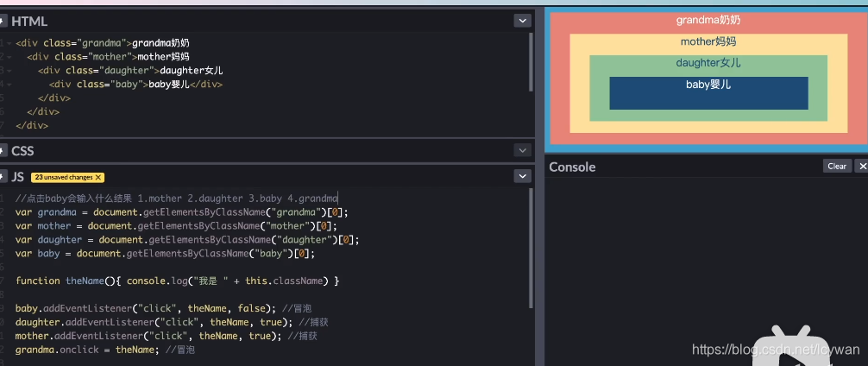Click the var daughter declaration line

[187, 240]
